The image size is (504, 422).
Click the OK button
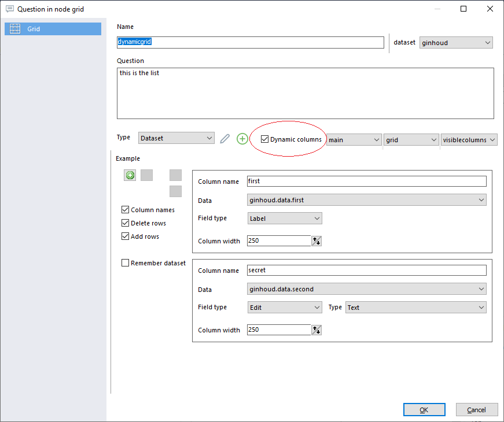point(424,410)
